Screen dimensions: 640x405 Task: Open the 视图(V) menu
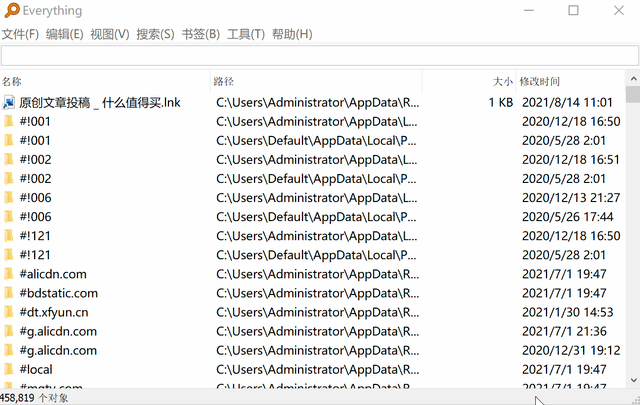[110, 34]
